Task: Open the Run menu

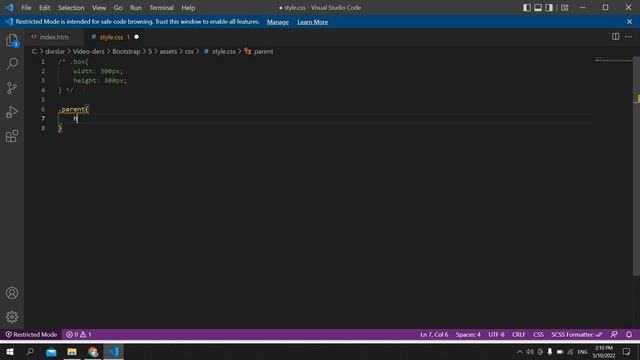Action: pos(136,8)
